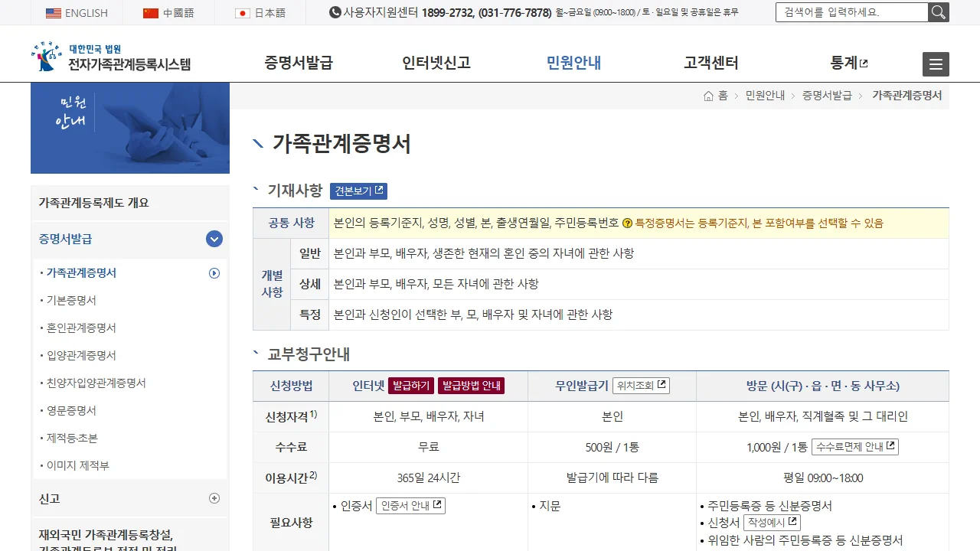Select 입양관계증명서 in sidebar
Image resolution: width=980 pixels, height=551 pixels.
(x=81, y=355)
